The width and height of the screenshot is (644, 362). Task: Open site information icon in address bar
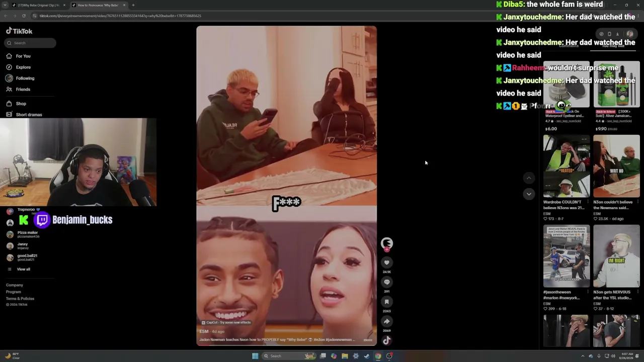coord(35,16)
